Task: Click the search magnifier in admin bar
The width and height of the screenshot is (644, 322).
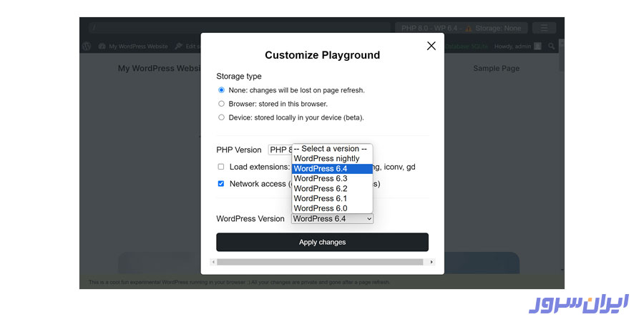Action: click(551, 47)
